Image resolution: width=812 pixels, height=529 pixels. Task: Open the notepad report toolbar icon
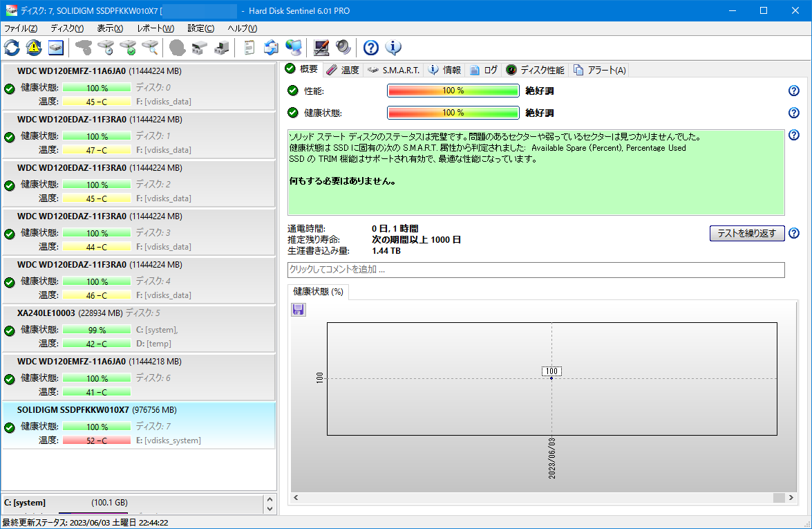coord(249,48)
